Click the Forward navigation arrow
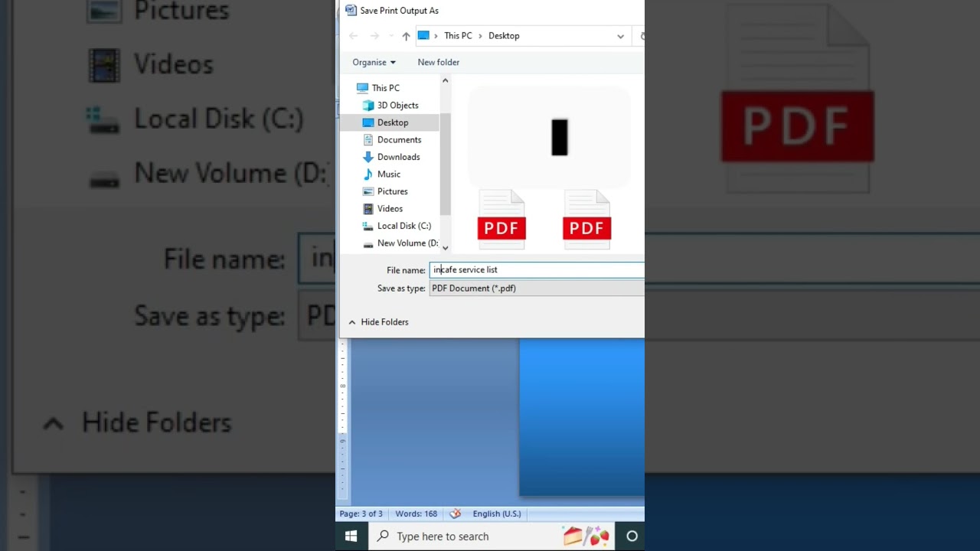 (x=374, y=36)
